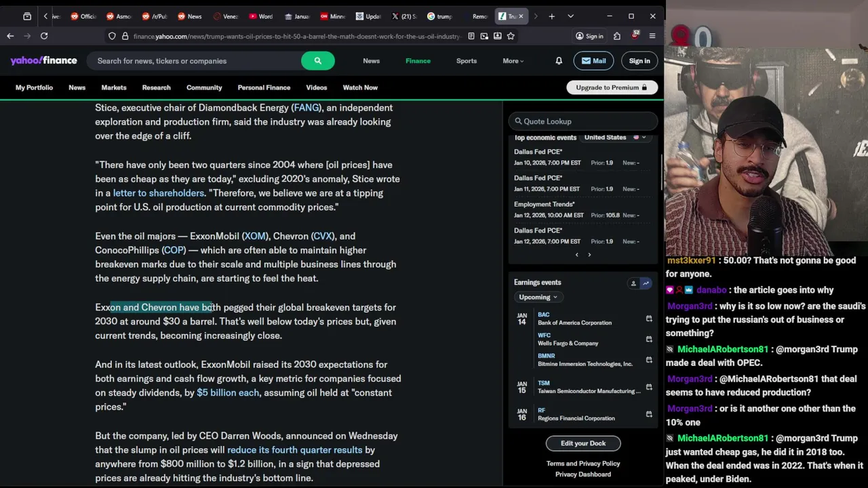Open Terms and Privacy Policy link
The height and width of the screenshot is (488, 868).
pyautogui.click(x=583, y=464)
